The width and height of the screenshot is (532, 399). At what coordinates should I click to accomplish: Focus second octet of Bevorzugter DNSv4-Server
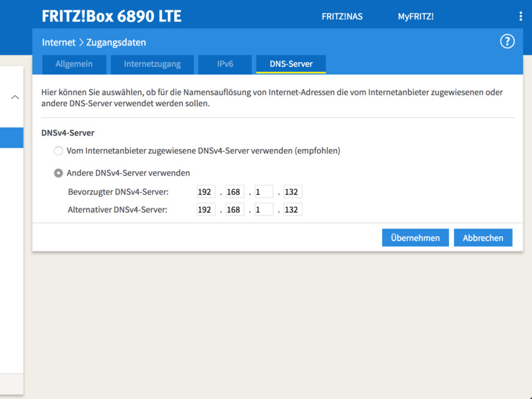click(x=235, y=192)
